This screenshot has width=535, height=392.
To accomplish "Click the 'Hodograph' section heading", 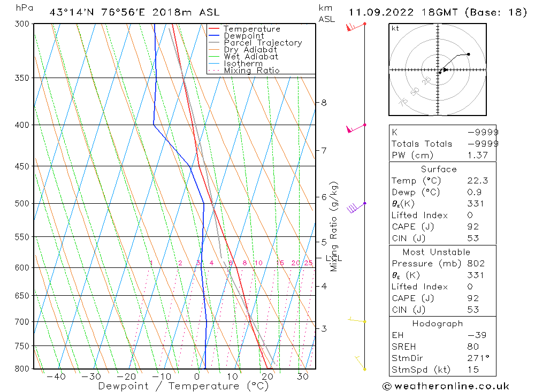I will coord(438,324).
